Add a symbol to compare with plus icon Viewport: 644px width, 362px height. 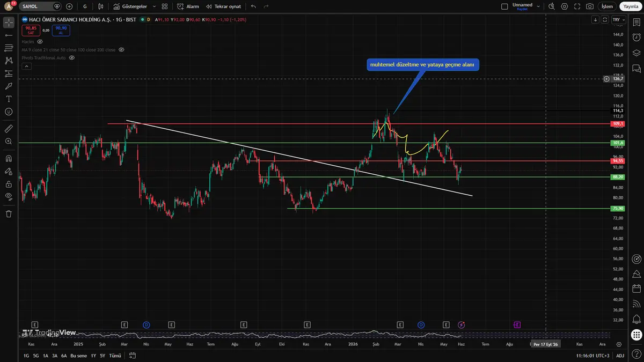click(x=69, y=6)
